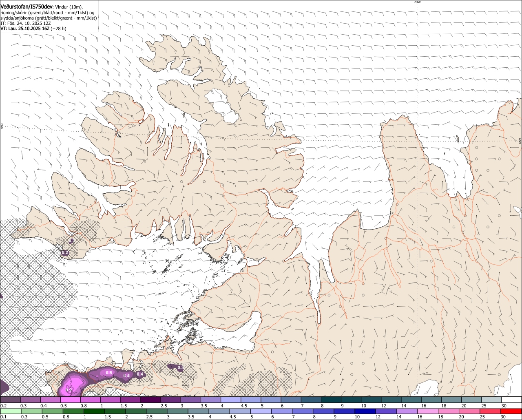Pick the upper legend swatch starting at 0.3

coord(31,400)
